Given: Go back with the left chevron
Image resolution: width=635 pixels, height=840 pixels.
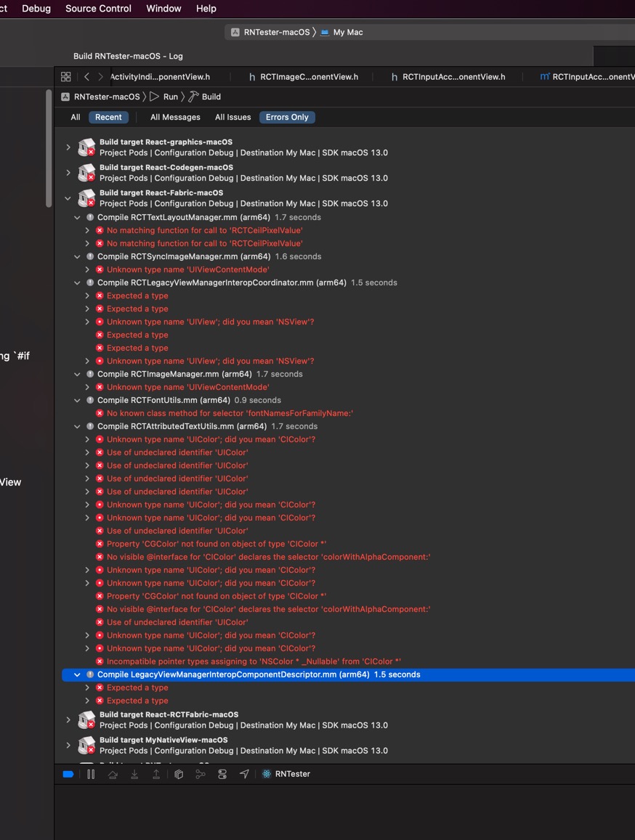Looking at the screenshot, I should click(86, 77).
